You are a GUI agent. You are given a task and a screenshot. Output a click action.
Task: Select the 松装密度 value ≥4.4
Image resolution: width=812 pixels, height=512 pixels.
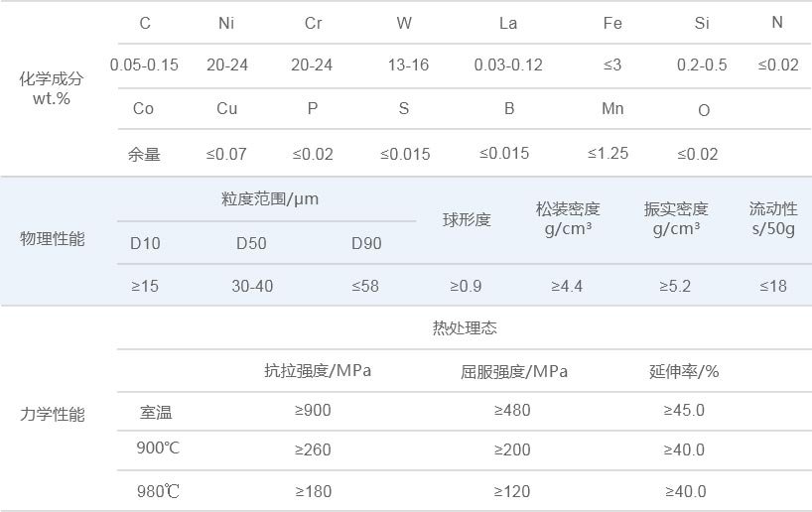click(567, 287)
